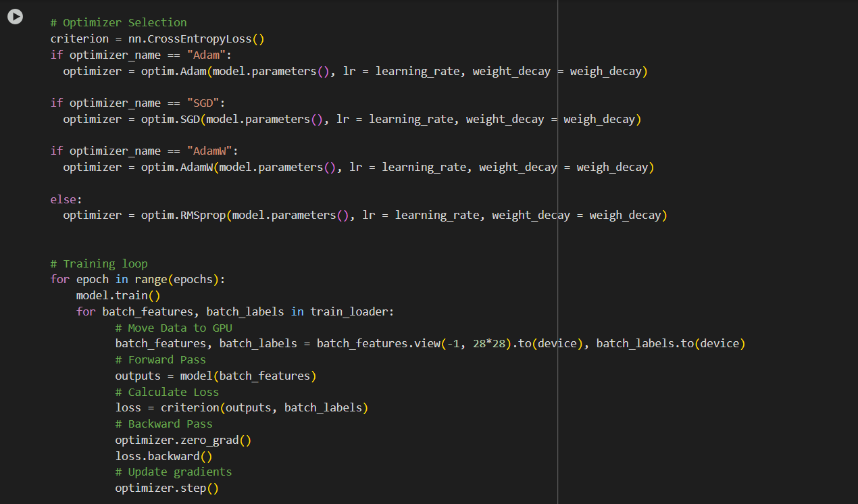
Task: Click the optimizer.step() call
Action: [x=167, y=488]
